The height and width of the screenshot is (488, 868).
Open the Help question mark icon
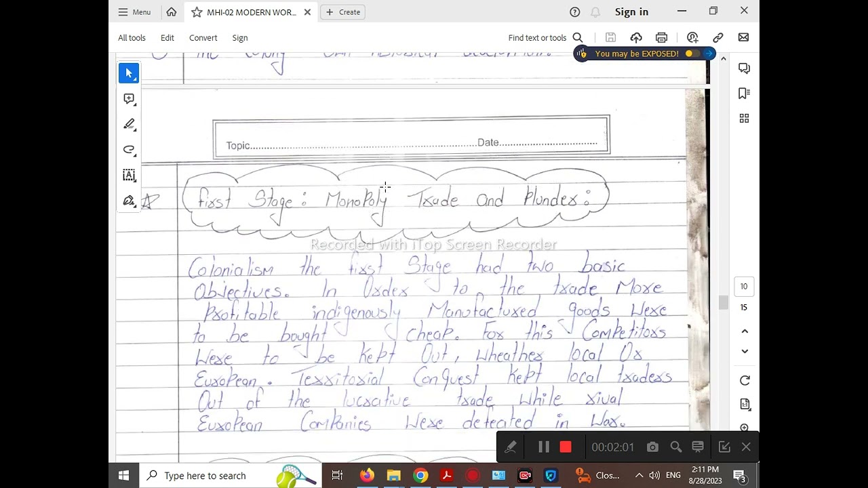(x=575, y=12)
